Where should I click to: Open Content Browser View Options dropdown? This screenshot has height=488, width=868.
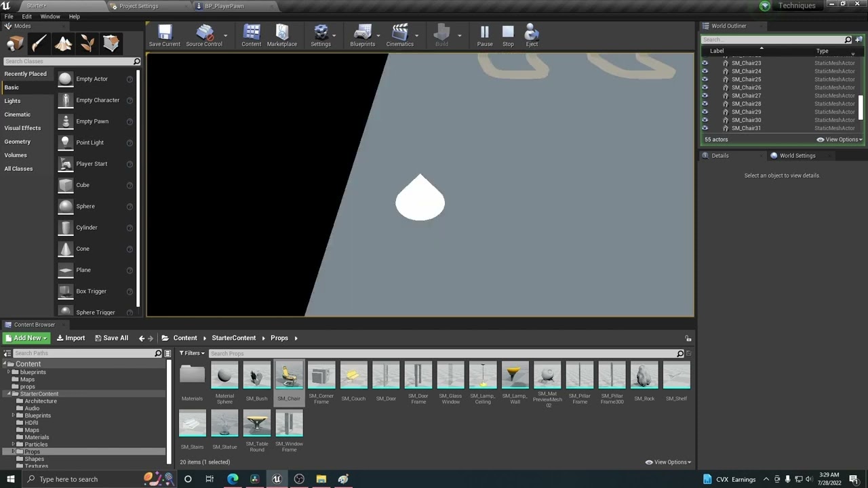coord(669,462)
